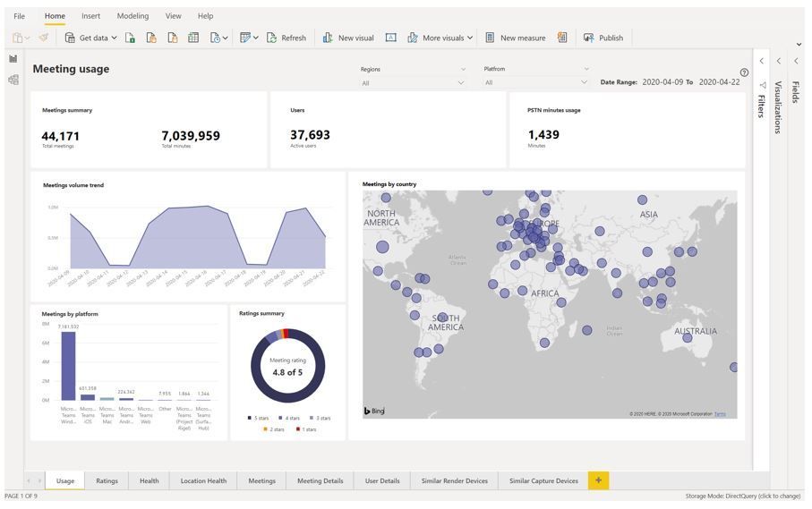Switch to the Location Health page tab
The image size is (812, 509).
tap(203, 480)
